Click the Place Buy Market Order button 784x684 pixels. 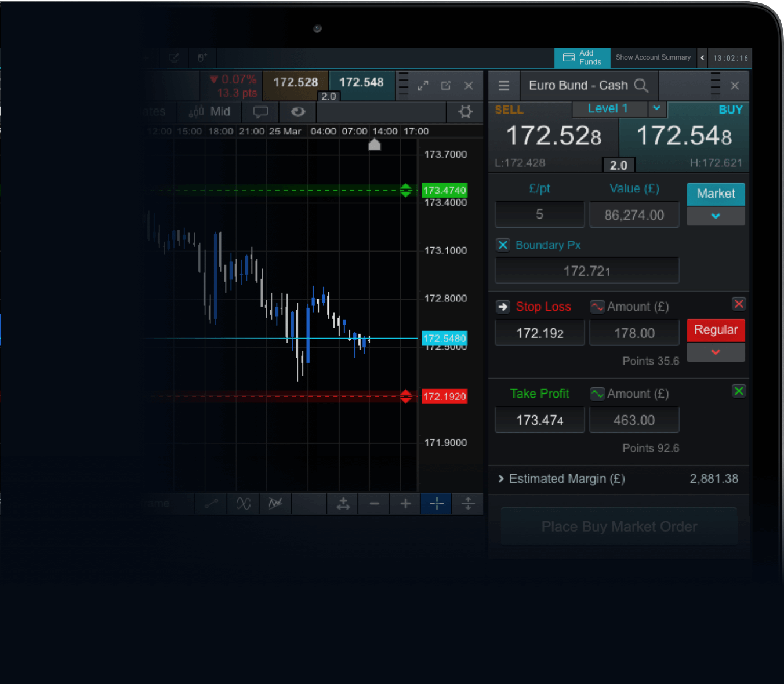(619, 526)
